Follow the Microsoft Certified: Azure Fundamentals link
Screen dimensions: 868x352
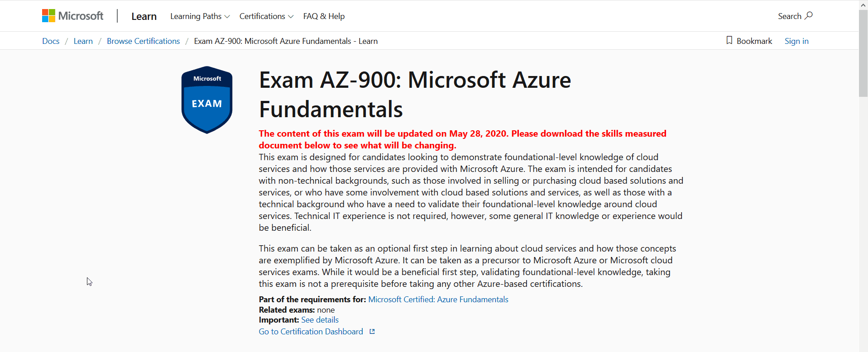[x=438, y=299]
